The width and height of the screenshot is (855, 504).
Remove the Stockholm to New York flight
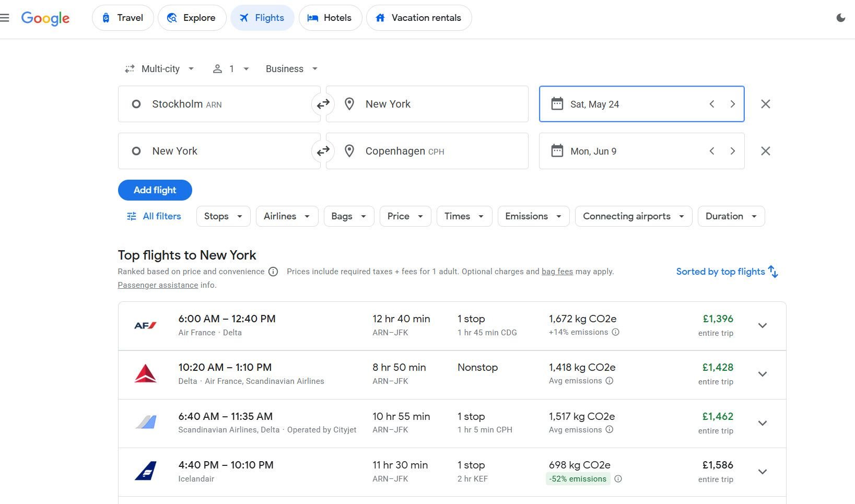[765, 104]
